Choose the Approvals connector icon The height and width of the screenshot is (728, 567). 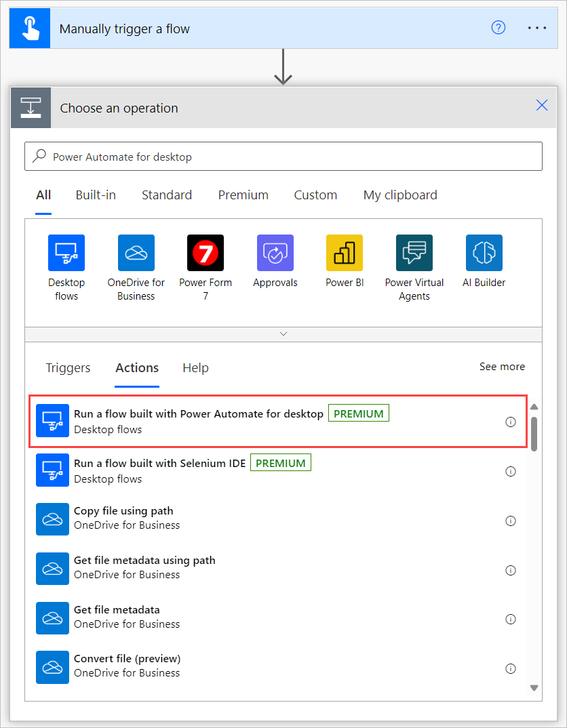275,253
